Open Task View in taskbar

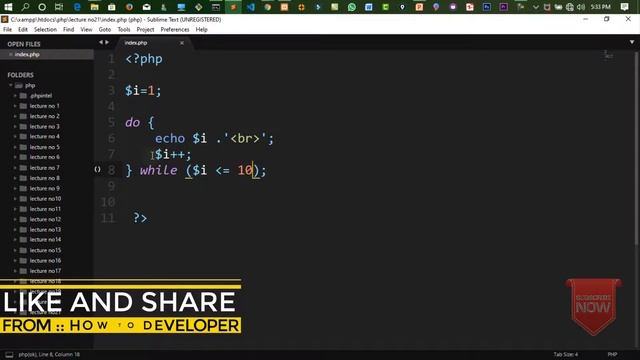[x=59, y=7]
